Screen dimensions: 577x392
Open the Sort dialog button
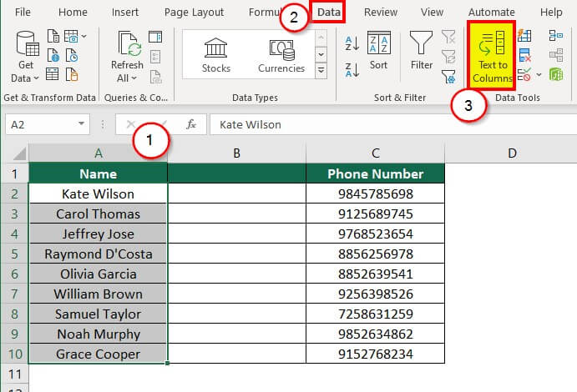379,50
